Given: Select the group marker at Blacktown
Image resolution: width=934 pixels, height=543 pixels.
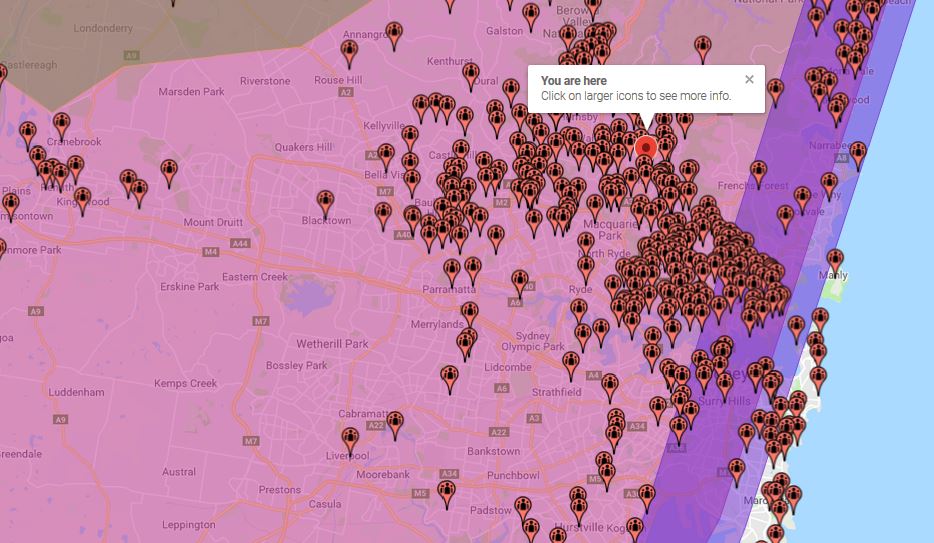Looking at the screenshot, I should tap(325, 203).
